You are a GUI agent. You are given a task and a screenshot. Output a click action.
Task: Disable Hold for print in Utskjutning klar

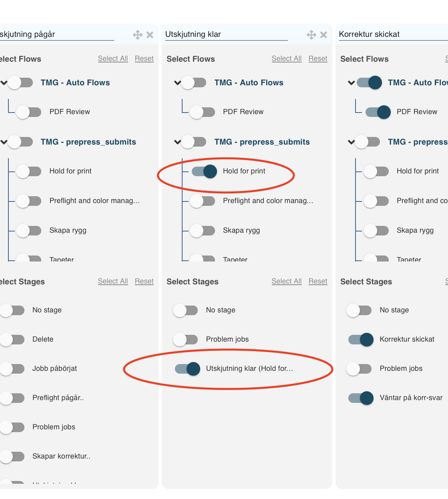(x=204, y=171)
